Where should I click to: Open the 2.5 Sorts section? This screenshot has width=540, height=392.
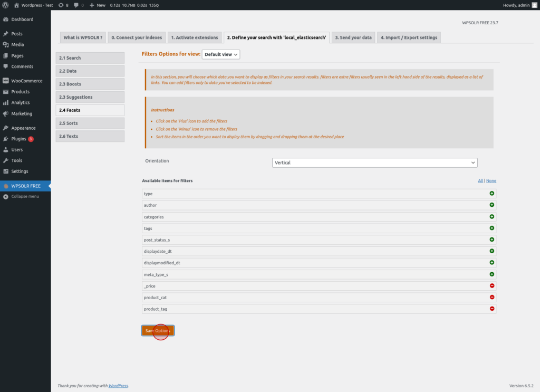(90, 123)
